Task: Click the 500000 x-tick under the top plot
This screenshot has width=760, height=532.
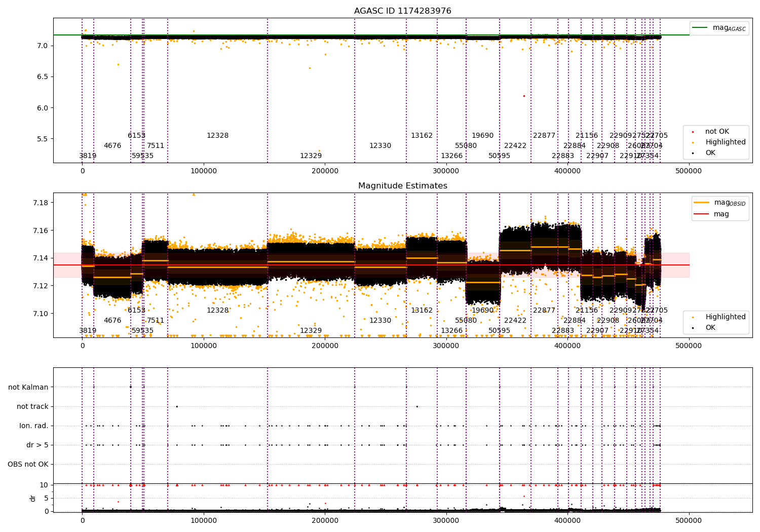Action: 689,171
